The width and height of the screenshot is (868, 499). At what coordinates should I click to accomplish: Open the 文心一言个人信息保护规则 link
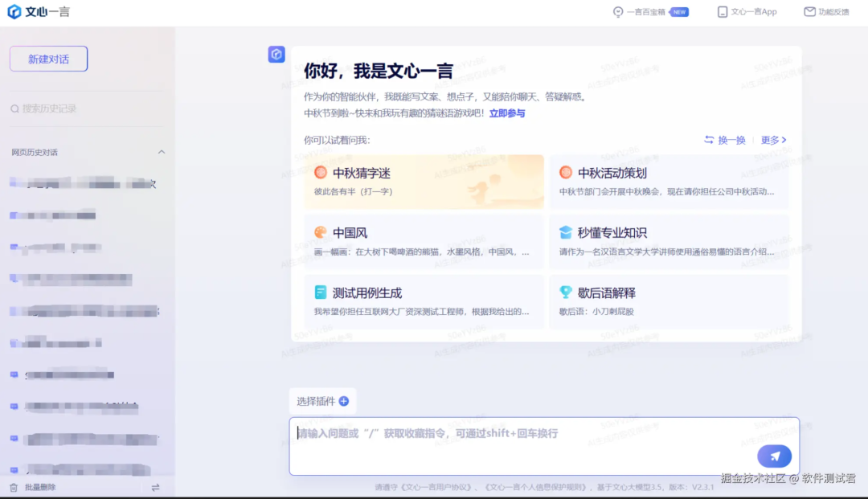(x=534, y=488)
